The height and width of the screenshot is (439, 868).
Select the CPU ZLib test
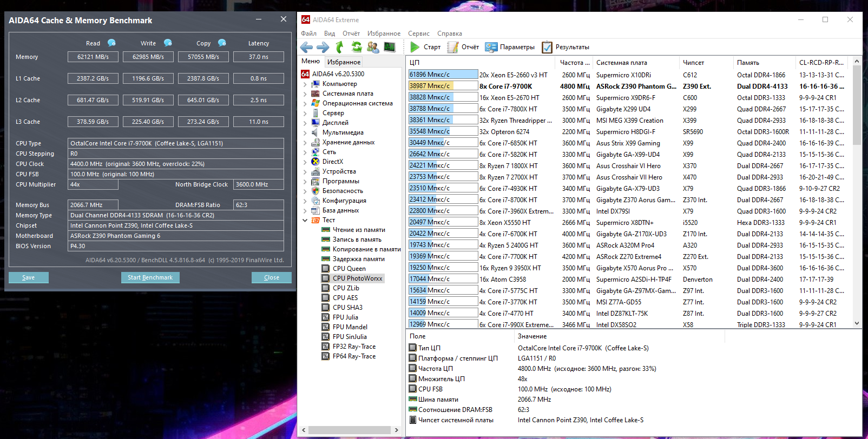coord(346,288)
